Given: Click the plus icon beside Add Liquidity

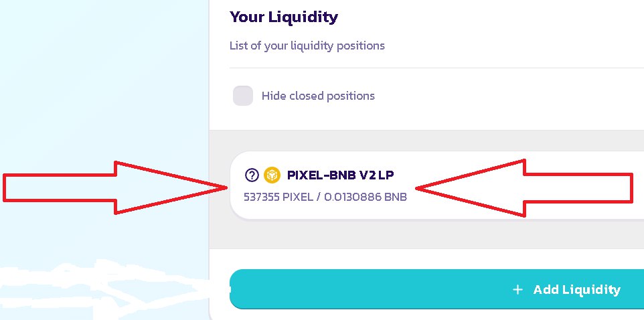Looking at the screenshot, I should [517, 290].
